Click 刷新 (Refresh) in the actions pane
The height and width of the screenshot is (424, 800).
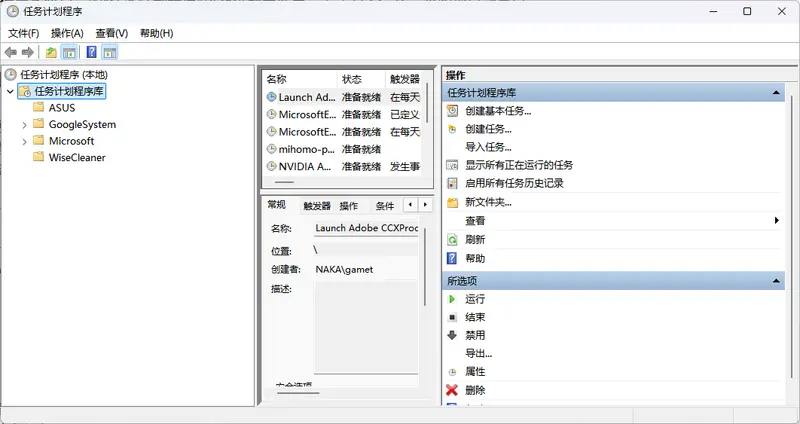click(x=475, y=240)
